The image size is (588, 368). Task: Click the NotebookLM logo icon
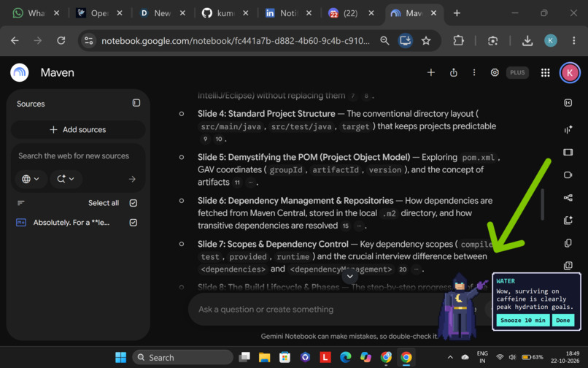pos(20,72)
